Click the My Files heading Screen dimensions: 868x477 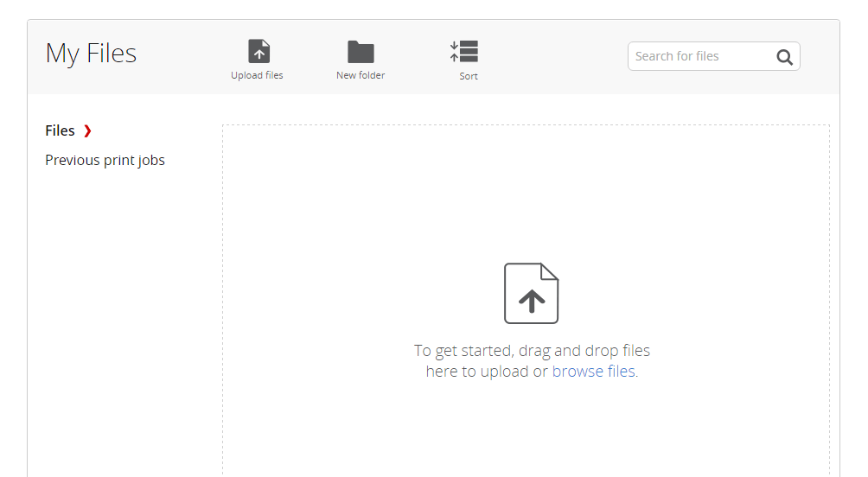tap(91, 54)
